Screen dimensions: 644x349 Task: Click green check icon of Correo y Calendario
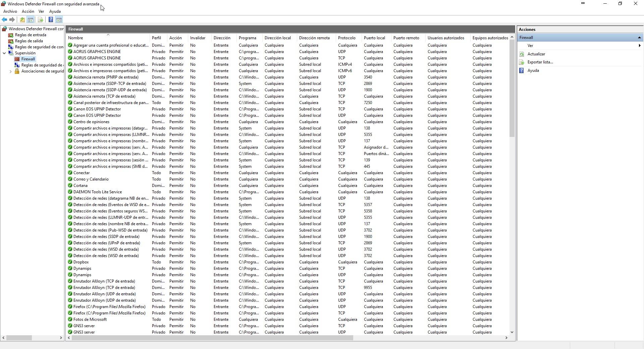[x=70, y=179]
